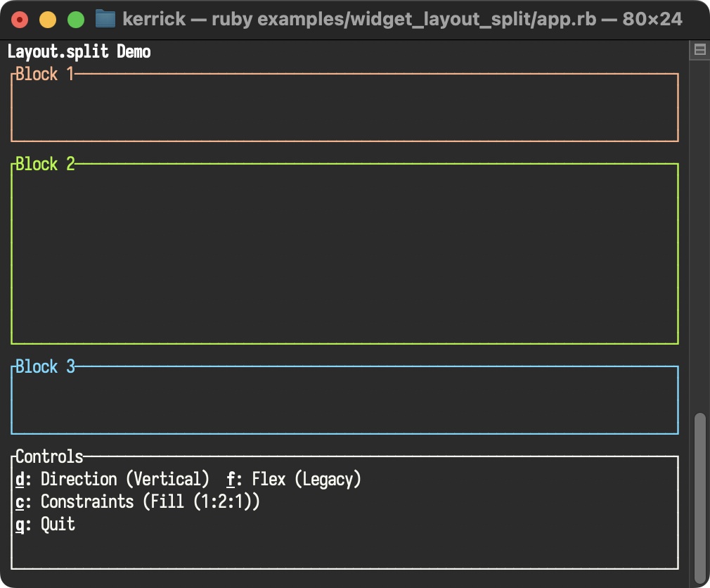Click the window title text in title bar
The image size is (710, 588).
coord(402,19)
